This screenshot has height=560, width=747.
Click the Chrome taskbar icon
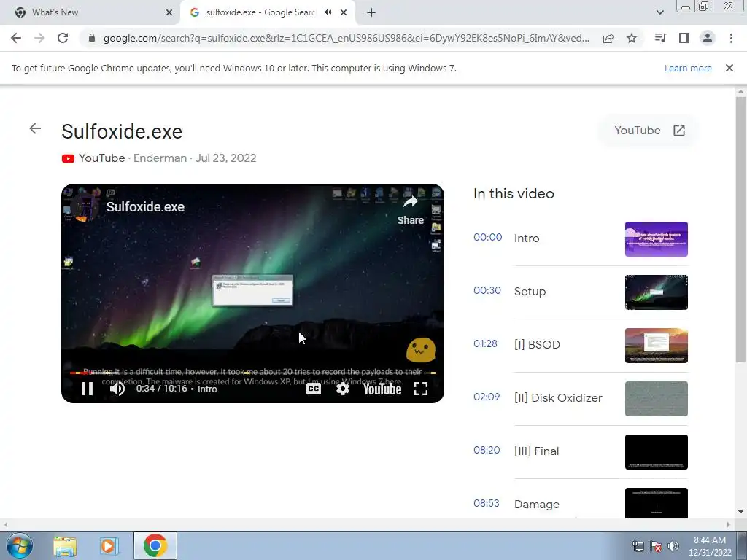coord(155,545)
